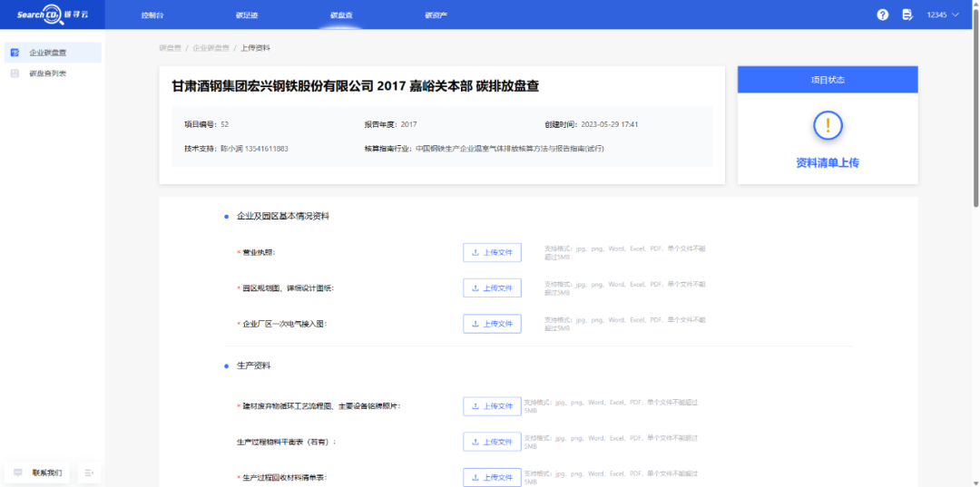Click the 生产过程回收材料清单表 label

coord(282,477)
